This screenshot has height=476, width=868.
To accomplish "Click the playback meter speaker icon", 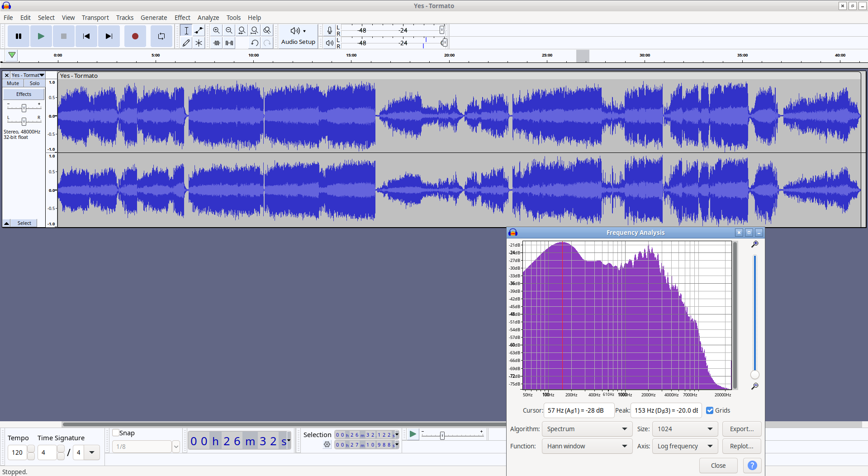I will click(x=330, y=43).
